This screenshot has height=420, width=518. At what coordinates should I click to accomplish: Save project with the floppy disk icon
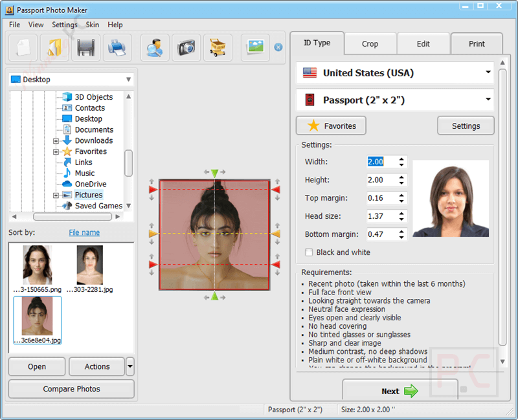[x=86, y=48]
